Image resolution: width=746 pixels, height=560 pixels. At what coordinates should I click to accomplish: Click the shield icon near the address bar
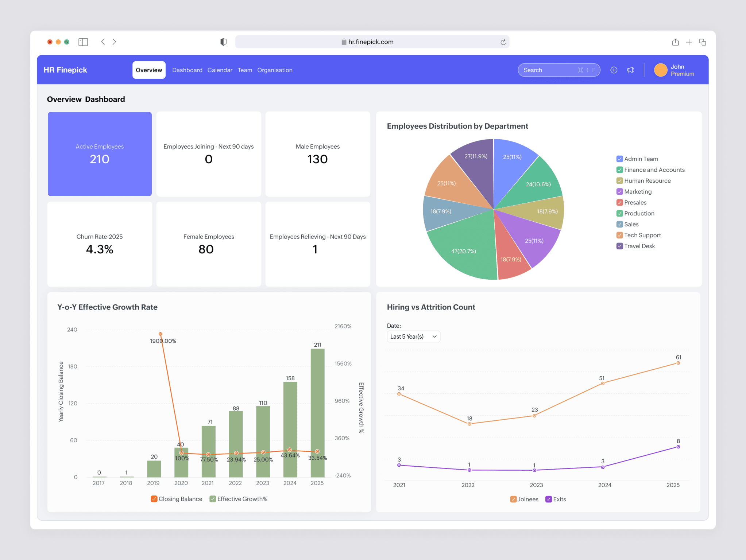tap(223, 42)
